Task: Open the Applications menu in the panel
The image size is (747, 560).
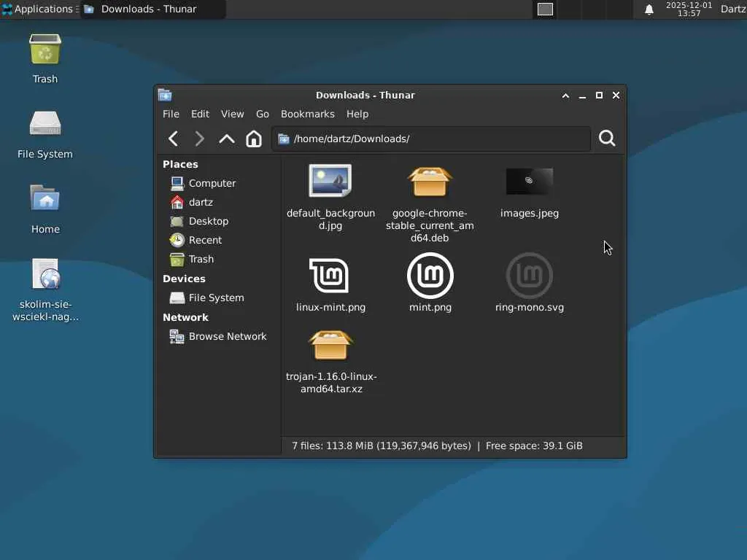Action: (x=40, y=9)
